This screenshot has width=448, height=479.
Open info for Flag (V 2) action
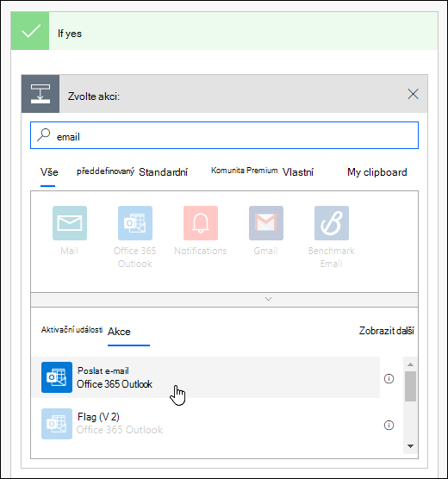click(389, 426)
